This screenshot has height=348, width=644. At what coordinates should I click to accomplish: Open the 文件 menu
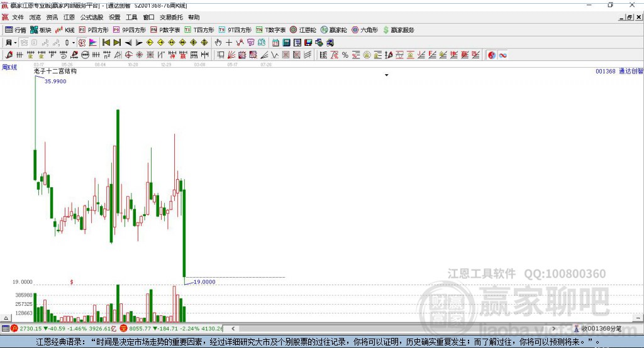click(18, 17)
